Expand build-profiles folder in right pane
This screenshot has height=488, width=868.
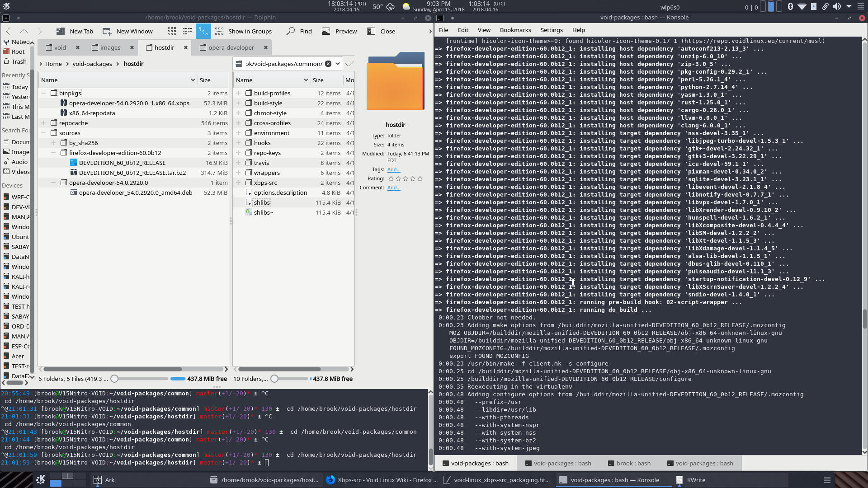coord(238,93)
